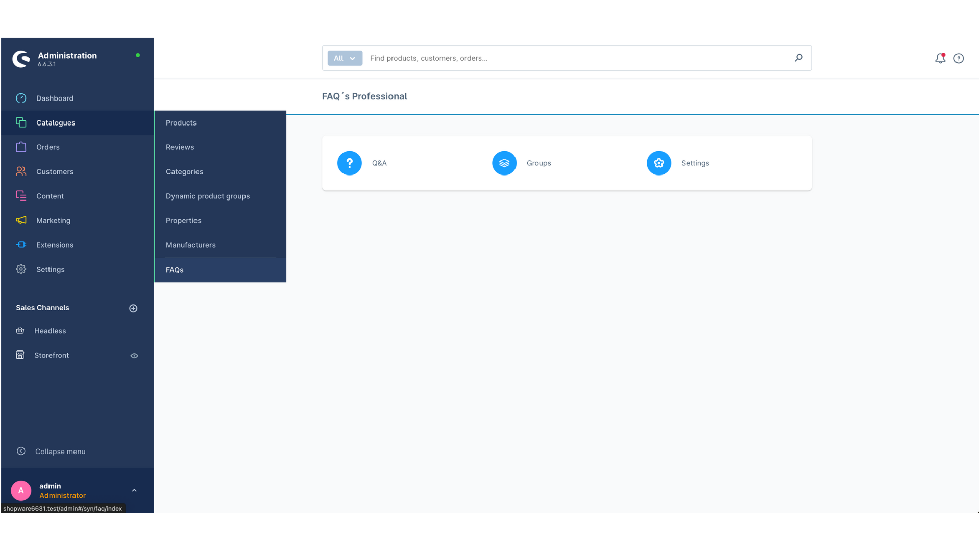Image resolution: width=980 pixels, height=551 pixels.
Task: Go to the Dashboard
Action: (x=55, y=98)
